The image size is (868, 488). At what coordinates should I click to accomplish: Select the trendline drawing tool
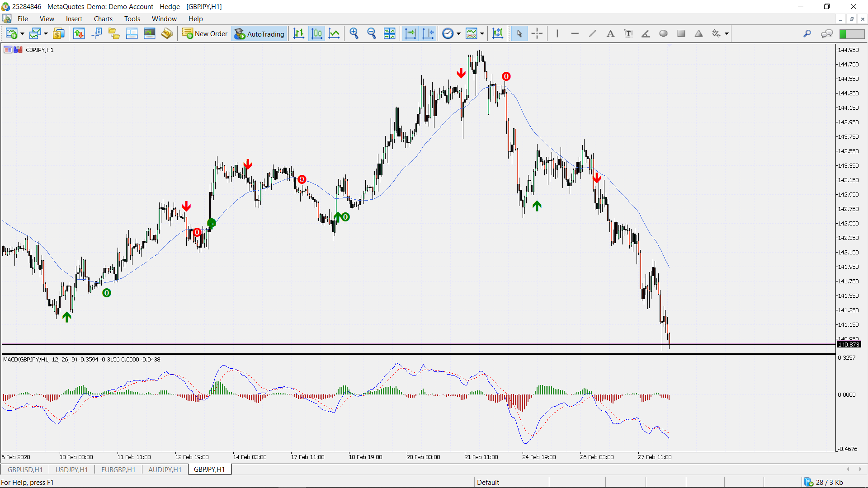[x=592, y=33]
